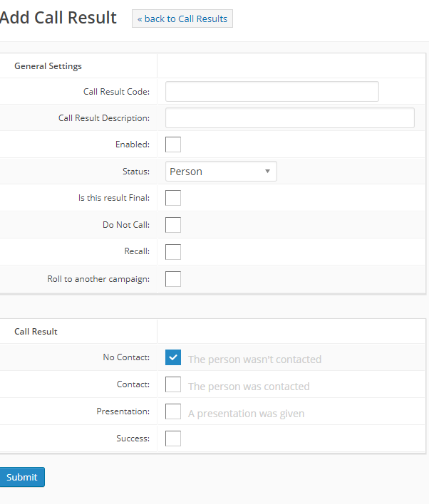
Task: Click the back to Call Results link
Action: (182, 19)
